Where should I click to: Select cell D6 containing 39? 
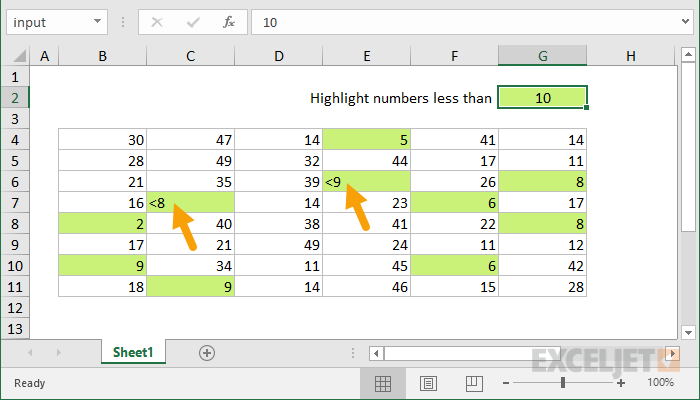pyautogui.click(x=279, y=182)
